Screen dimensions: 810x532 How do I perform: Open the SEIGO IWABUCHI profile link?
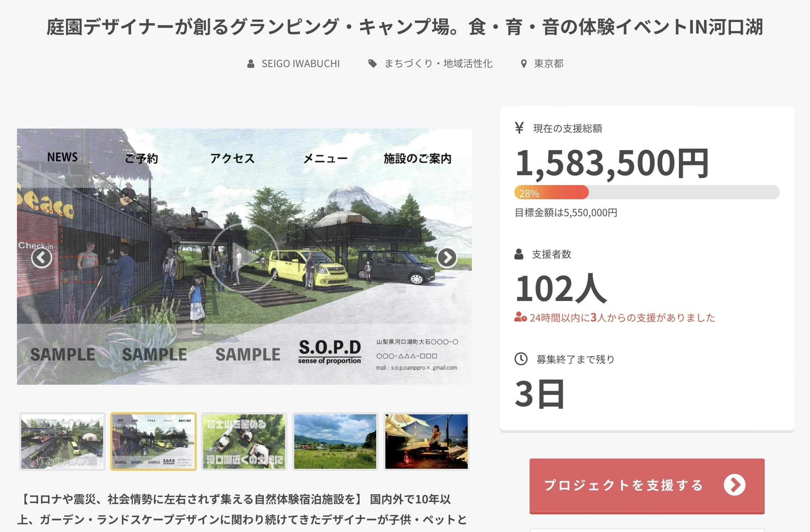pyautogui.click(x=300, y=64)
